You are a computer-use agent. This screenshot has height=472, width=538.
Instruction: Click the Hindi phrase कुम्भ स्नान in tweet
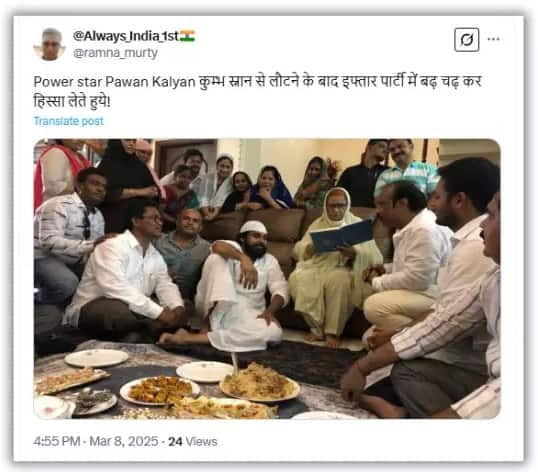tap(226, 82)
